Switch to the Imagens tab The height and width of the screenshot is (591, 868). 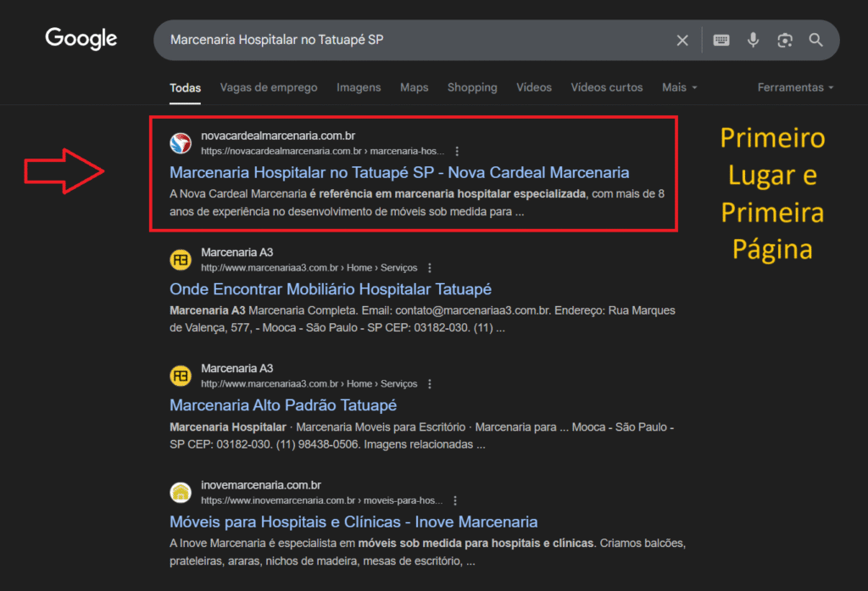[x=359, y=87]
